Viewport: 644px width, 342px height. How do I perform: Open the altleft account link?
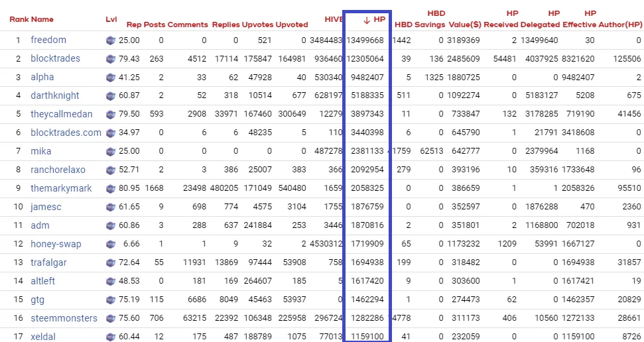click(42, 281)
